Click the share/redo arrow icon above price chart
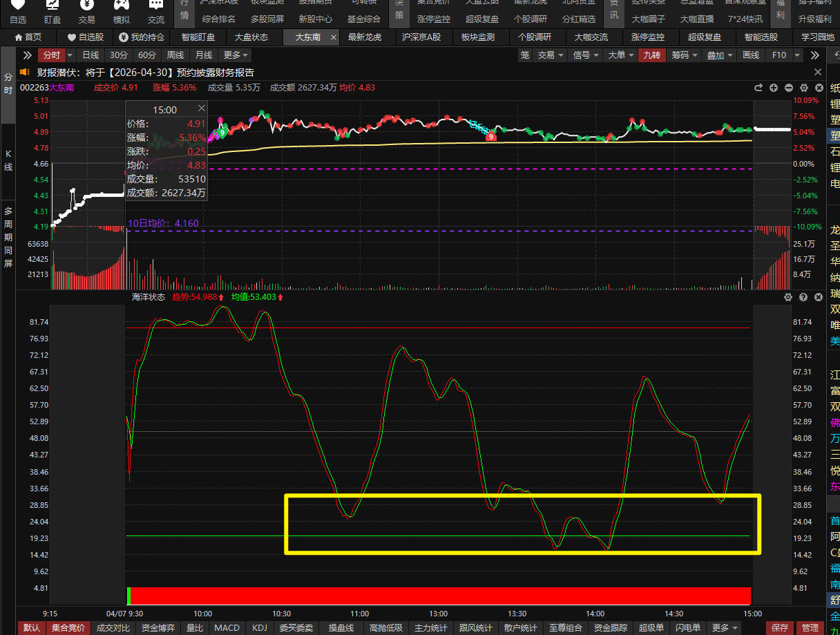This screenshot has width=840, height=635. 758,88
